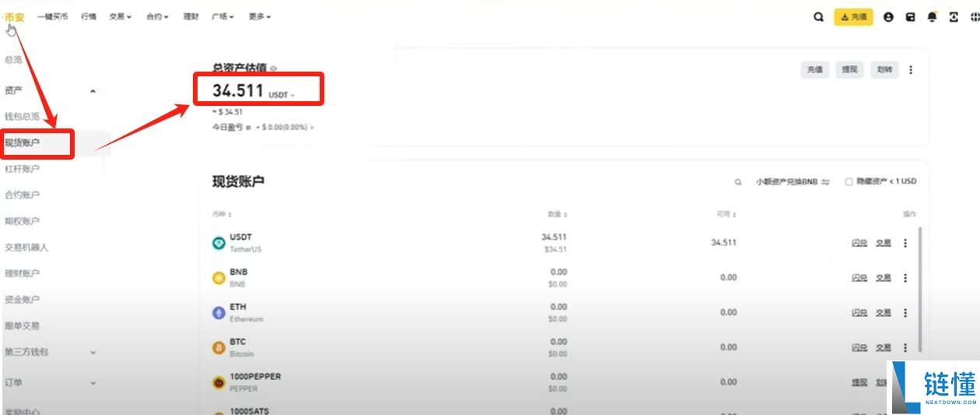980x415 pixels.
Task: Select 杠杆账户 in the sidebar
Action: pos(22,168)
